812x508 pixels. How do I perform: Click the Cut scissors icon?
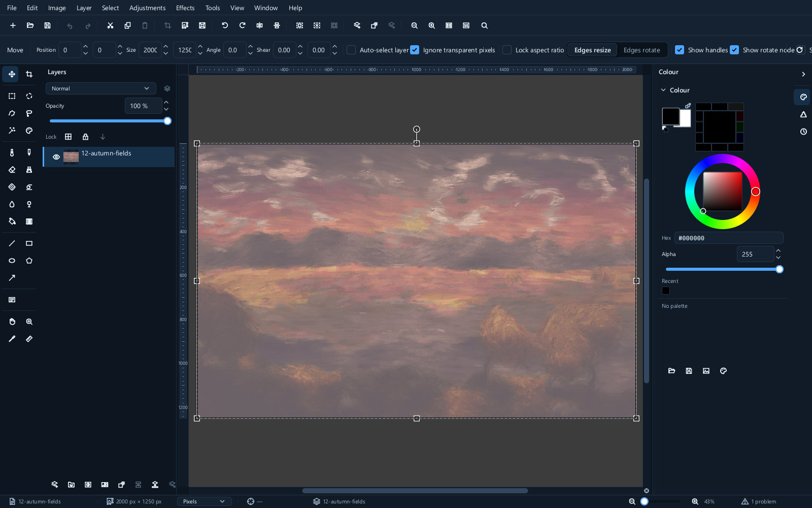(x=110, y=25)
